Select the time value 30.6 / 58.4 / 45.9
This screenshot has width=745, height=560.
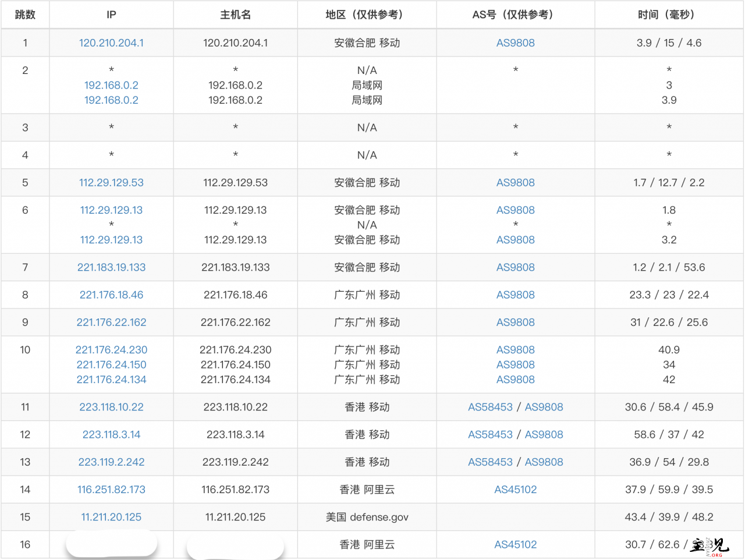669,407
